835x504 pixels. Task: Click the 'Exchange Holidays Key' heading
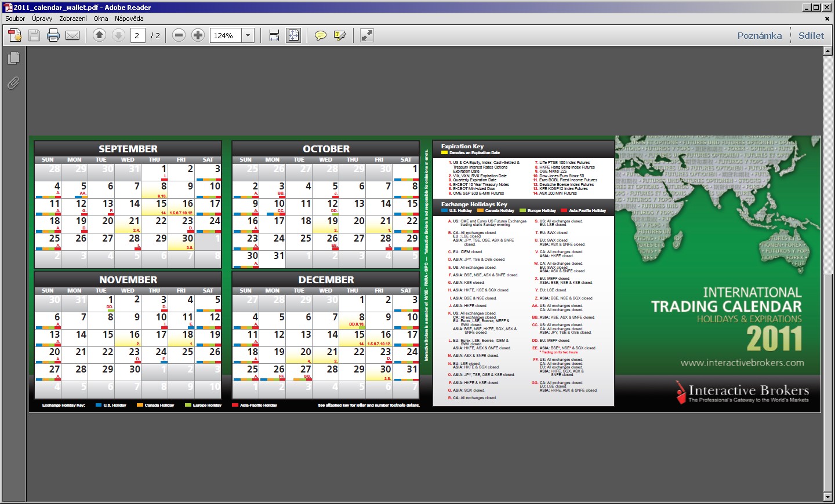(x=474, y=204)
